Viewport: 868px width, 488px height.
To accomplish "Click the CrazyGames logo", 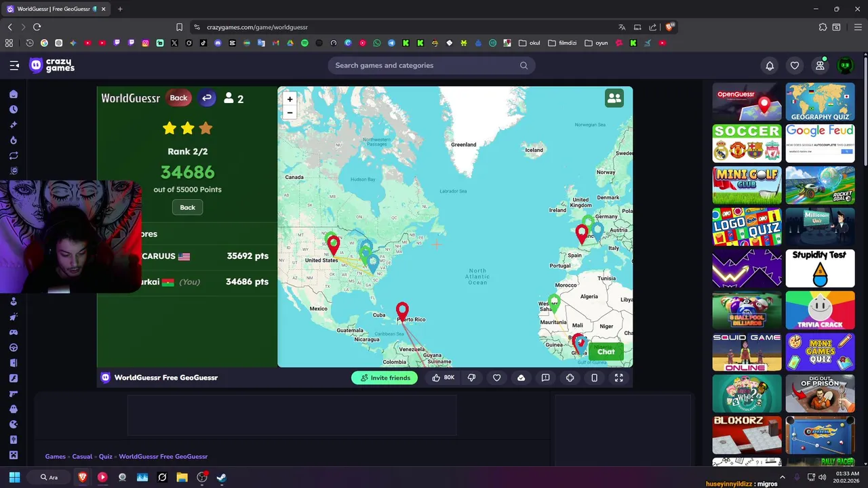I will click(x=52, y=66).
